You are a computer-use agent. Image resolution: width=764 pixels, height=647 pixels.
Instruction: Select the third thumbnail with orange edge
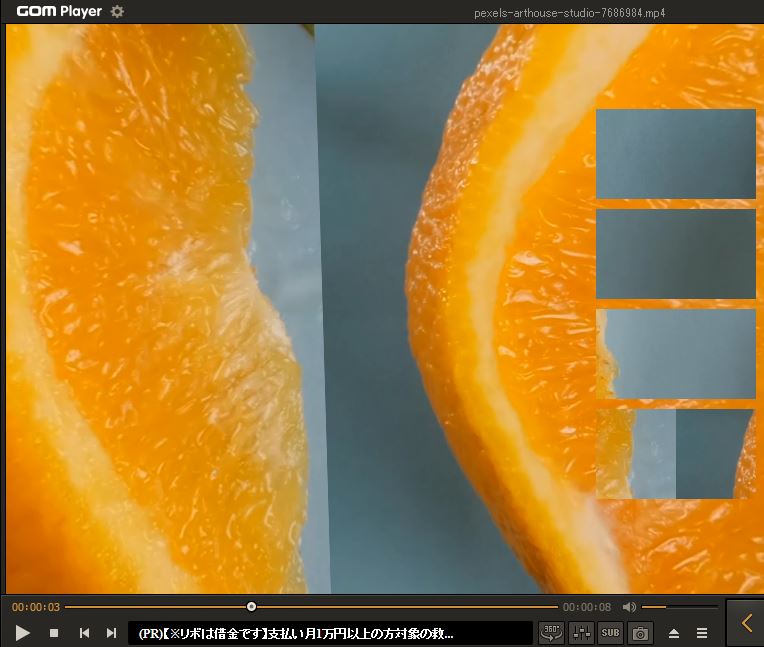click(676, 354)
